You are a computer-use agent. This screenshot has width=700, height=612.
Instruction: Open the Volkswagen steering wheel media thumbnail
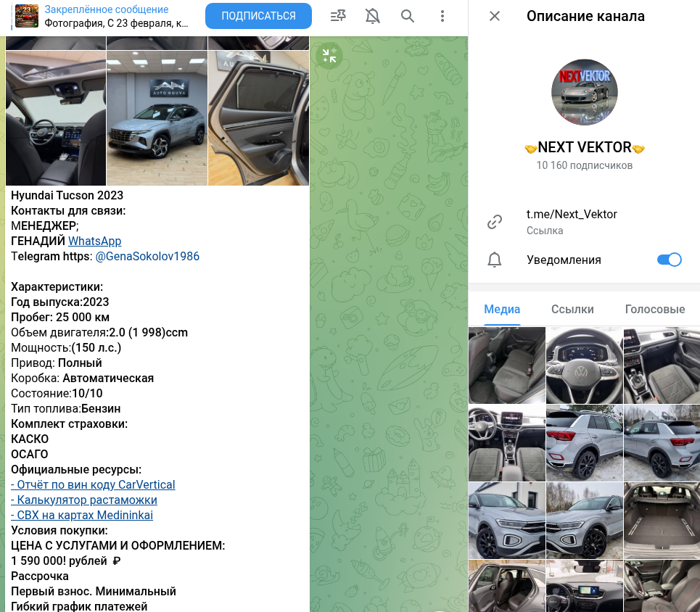[584, 365]
